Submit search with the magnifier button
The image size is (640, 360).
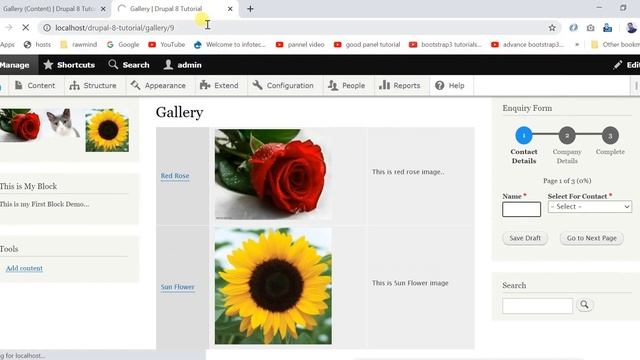click(x=584, y=304)
